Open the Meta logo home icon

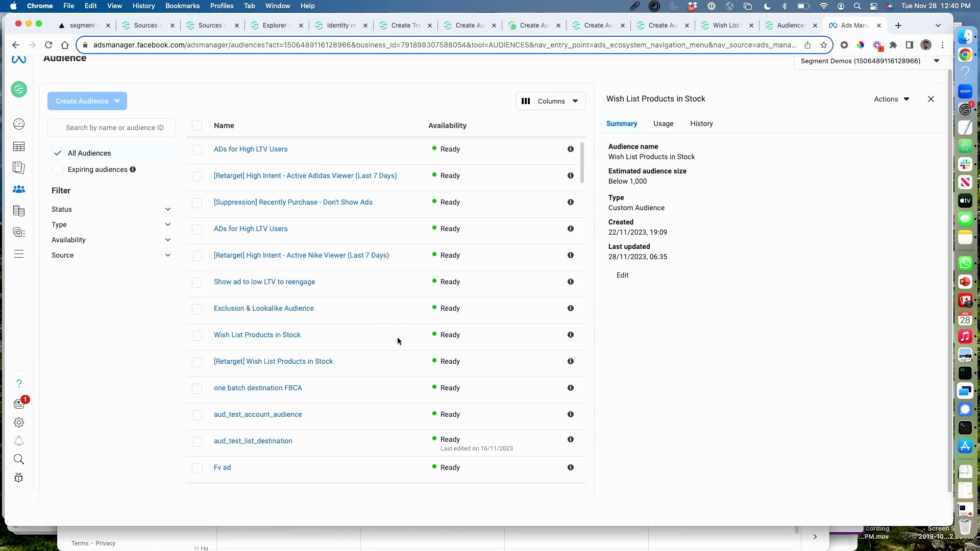click(19, 60)
